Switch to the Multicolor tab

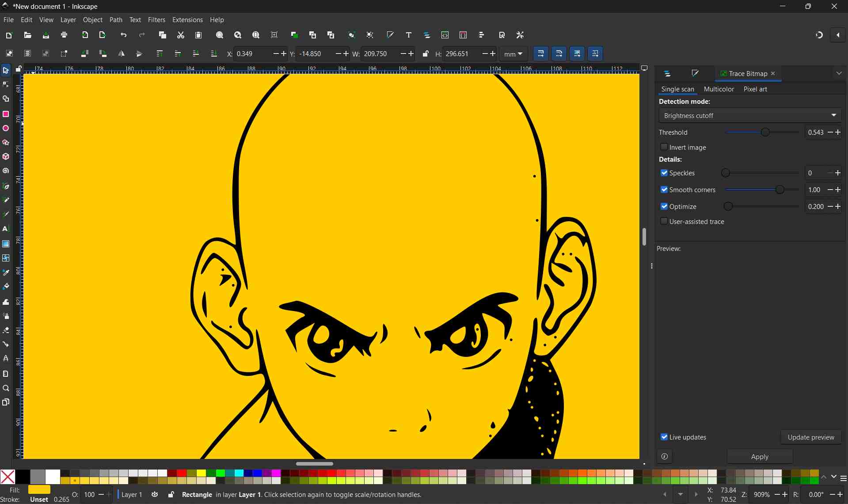click(x=719, y=89)
